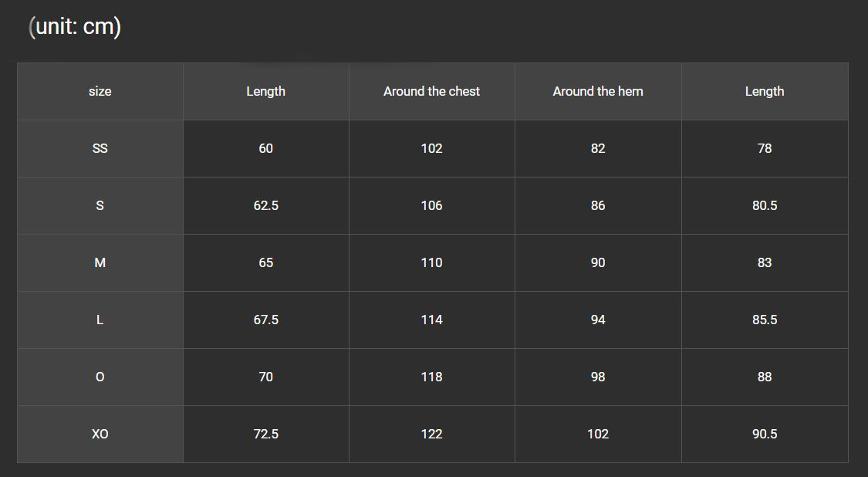Select the 'Around the chest' header cell

click(432, 91)
